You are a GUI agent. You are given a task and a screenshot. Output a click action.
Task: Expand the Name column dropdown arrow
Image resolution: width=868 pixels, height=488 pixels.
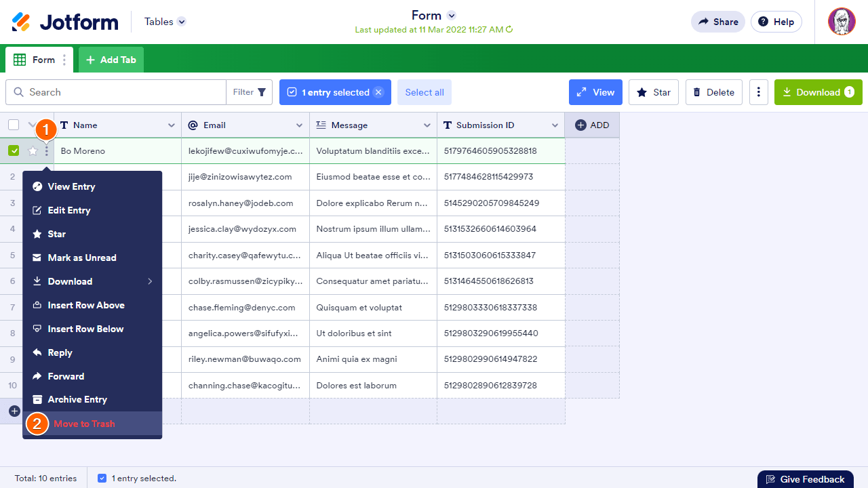[x=171, y=125]
